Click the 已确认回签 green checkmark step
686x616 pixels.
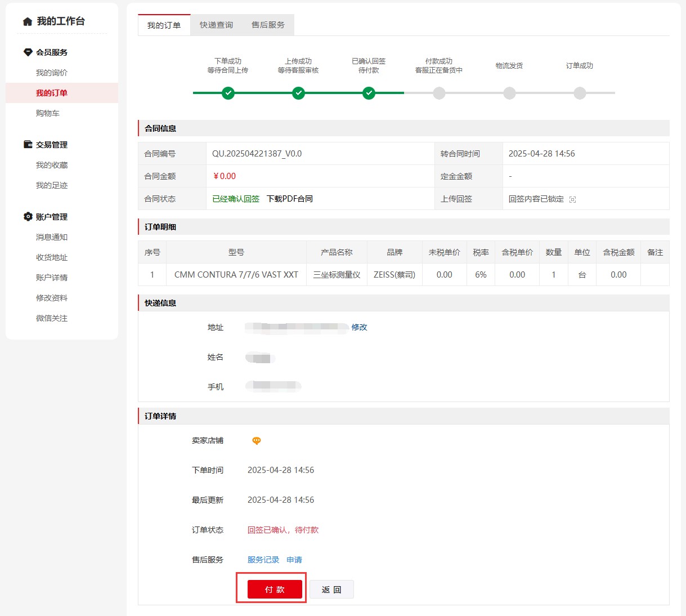click(x=369, y=93)
